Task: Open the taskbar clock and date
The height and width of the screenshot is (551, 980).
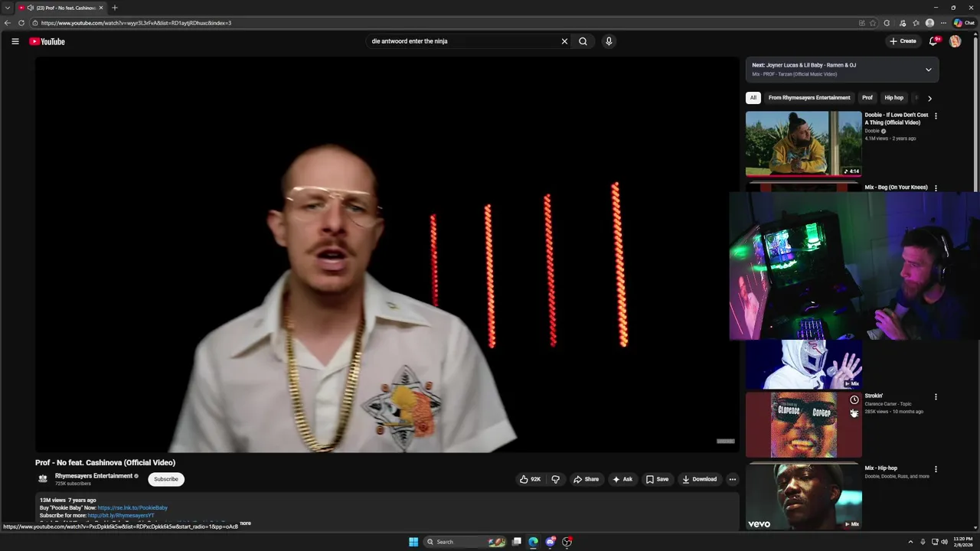Action: click(x=962, y=542)
